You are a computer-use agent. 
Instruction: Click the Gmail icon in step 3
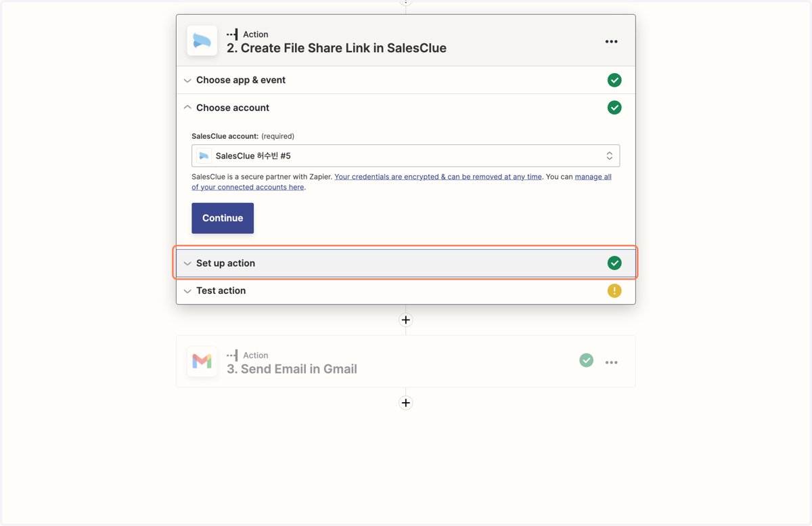(202, 361)
